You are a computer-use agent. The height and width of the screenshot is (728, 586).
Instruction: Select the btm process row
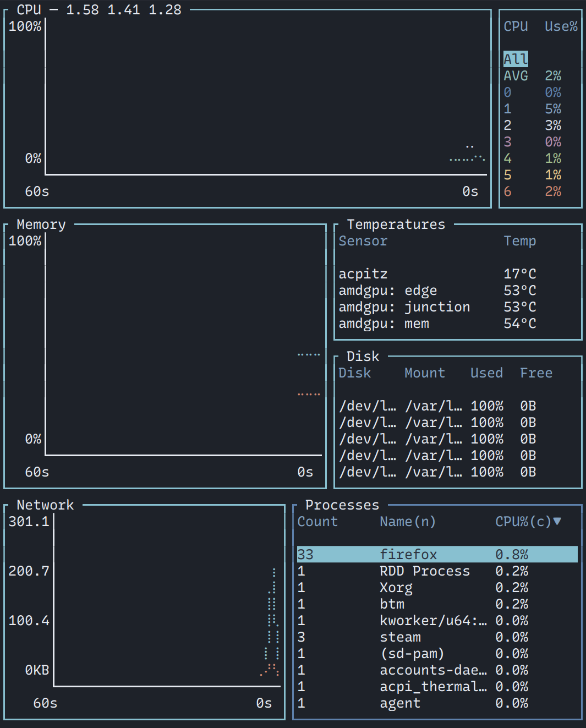click(437, 604)
